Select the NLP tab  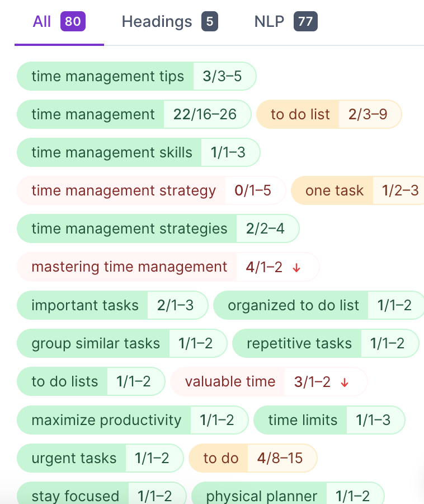285,22
